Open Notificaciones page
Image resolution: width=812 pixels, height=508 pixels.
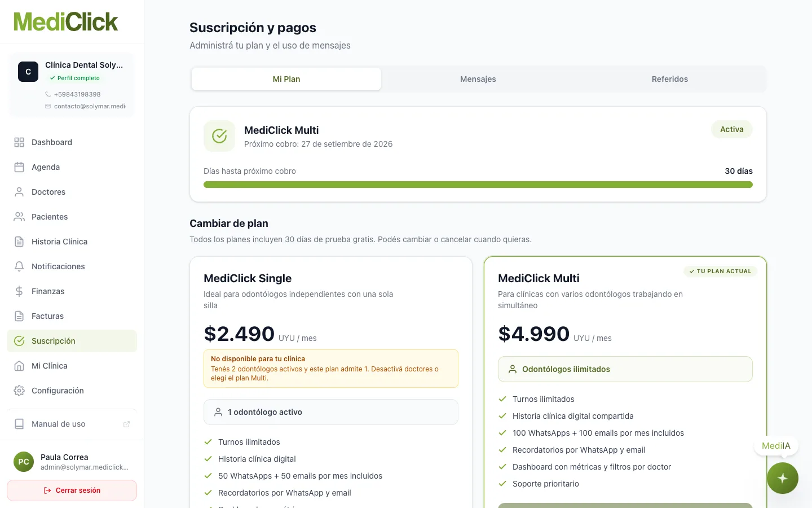(x=72, y=266)
